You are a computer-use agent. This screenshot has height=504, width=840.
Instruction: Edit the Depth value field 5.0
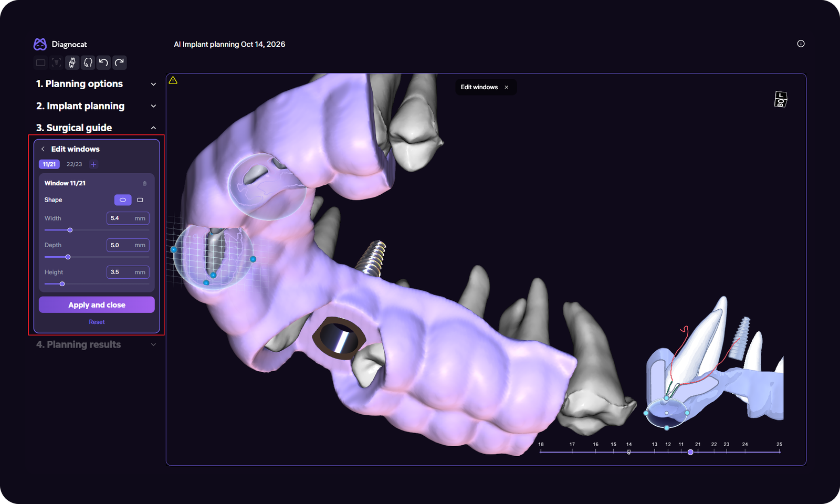point(128,245)
